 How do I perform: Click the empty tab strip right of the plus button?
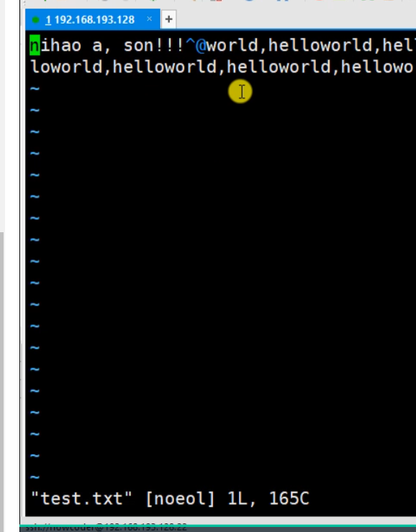[x=295, y=19]
